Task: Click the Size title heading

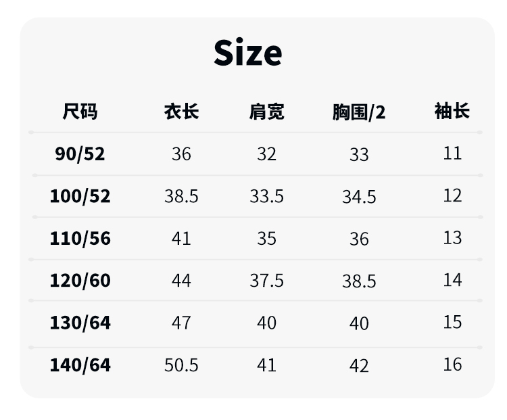Action: pyautogui.click(x=248, y=53)
